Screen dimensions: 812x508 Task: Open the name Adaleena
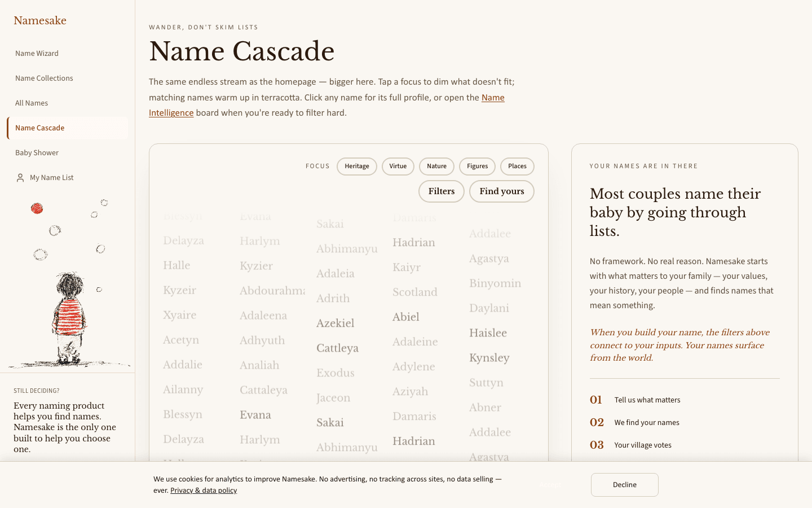pyautogui.click(x=263, y=316)
